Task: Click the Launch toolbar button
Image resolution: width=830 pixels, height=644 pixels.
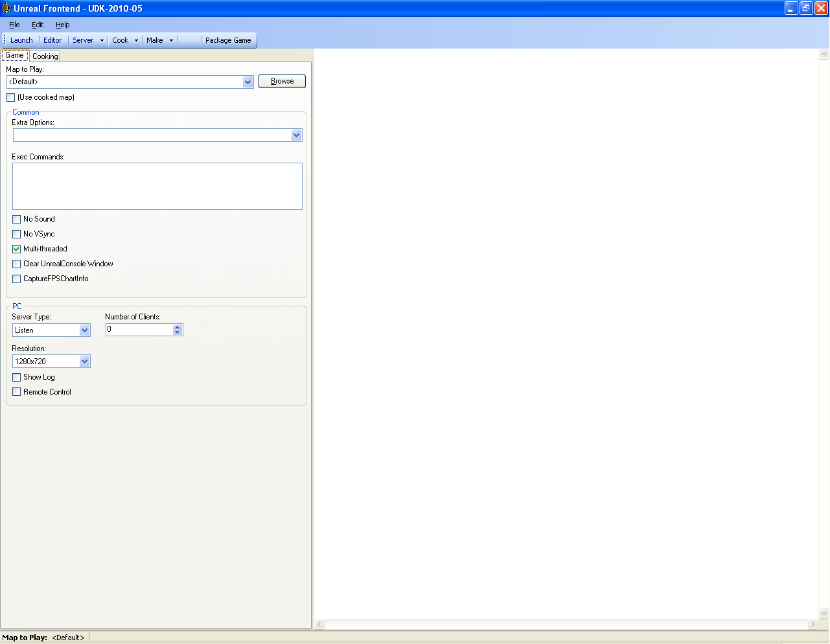Action: tap(21, 40)
